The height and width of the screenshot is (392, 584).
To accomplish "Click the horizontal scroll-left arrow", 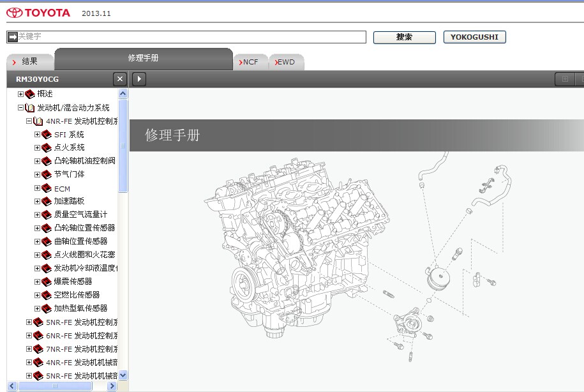I will 12,386.
